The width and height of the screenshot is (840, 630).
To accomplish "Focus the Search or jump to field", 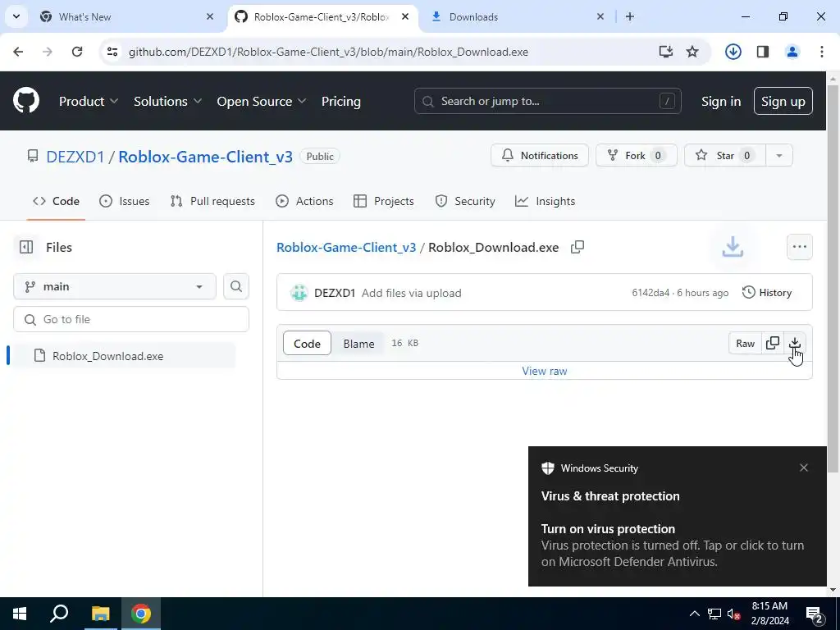I will (x=547, y=101).
